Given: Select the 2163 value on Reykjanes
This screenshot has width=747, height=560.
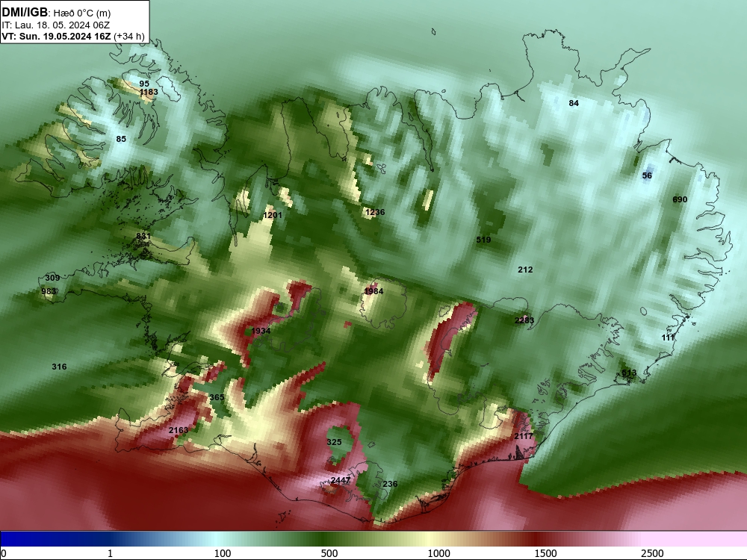Looking at the screenshot, I should (179, 431).
